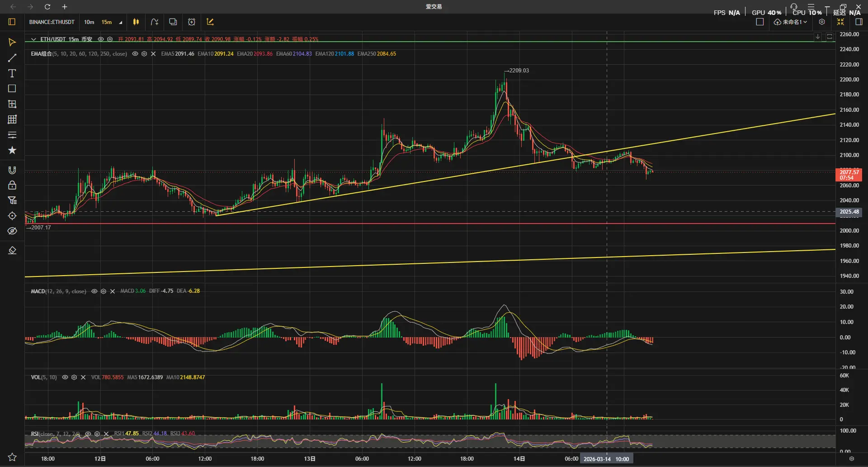Move main pane down with arrow button
The height and width of the screenshot is (467, 868).
click(818, 37)
